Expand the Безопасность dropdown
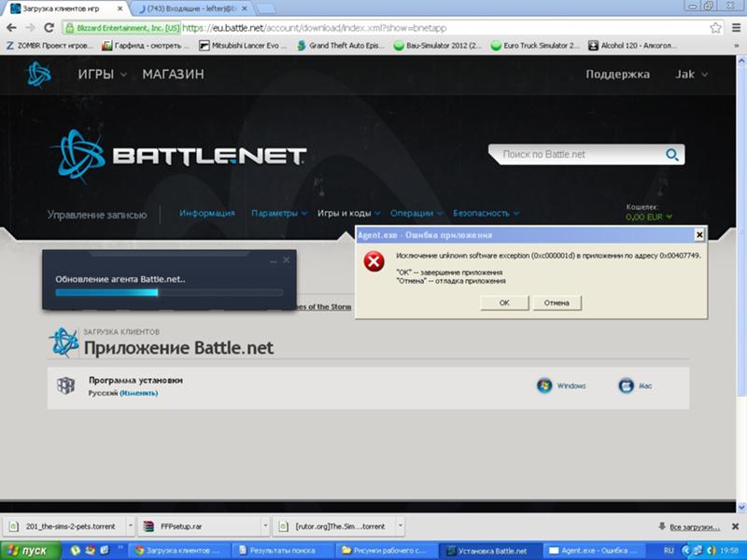747x560 pixels. point(486,214)
